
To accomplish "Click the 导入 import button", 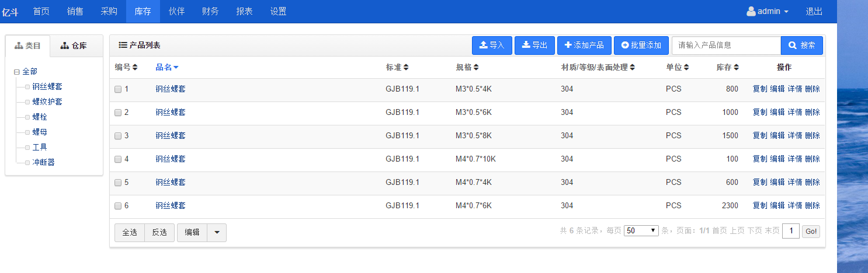I will point(492,45).
